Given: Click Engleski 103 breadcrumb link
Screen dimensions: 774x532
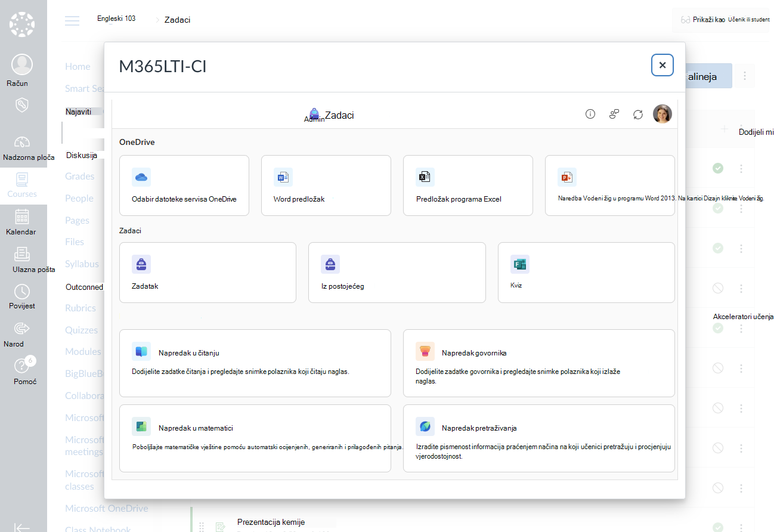Looking at the screenshot, I should pyautogui.click(x=116, y=18).
